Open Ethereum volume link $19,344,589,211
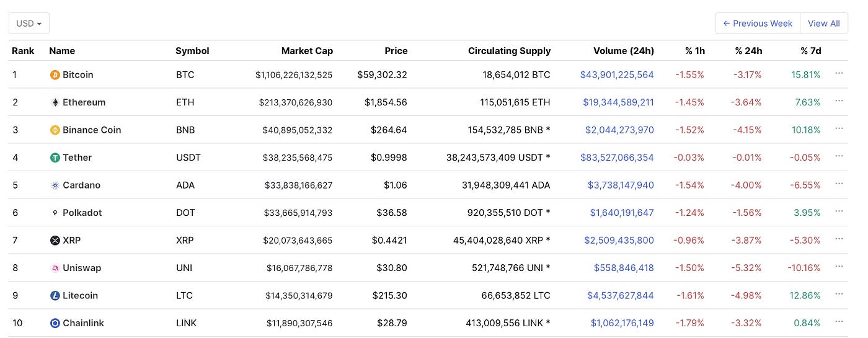Screen dimensions: 868x338 pos(618,102)
